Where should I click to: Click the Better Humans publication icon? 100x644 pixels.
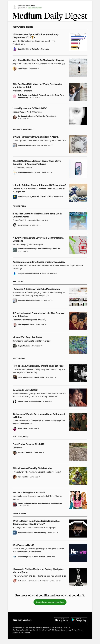point(14,274)
